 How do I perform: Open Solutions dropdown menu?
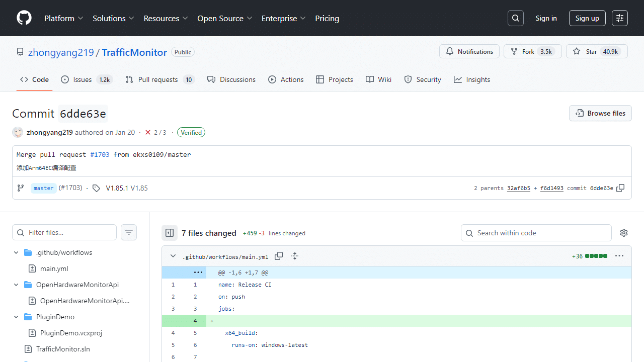click(113, 18)
